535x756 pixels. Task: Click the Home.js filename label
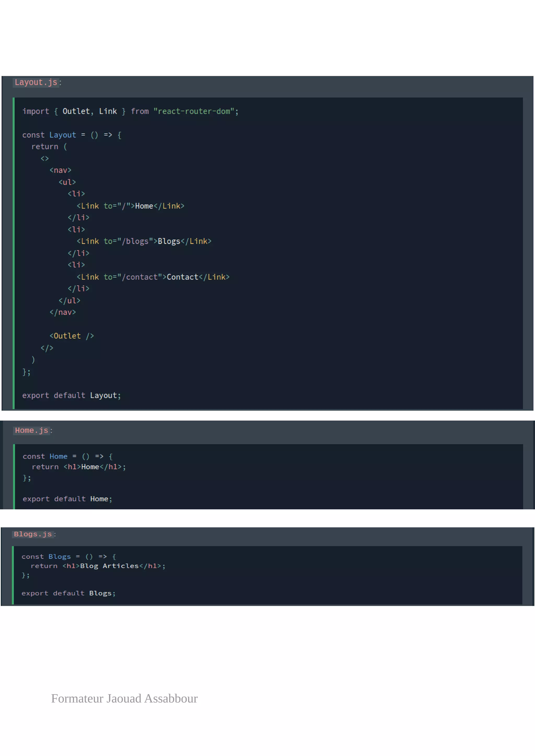tap(32, 430)
